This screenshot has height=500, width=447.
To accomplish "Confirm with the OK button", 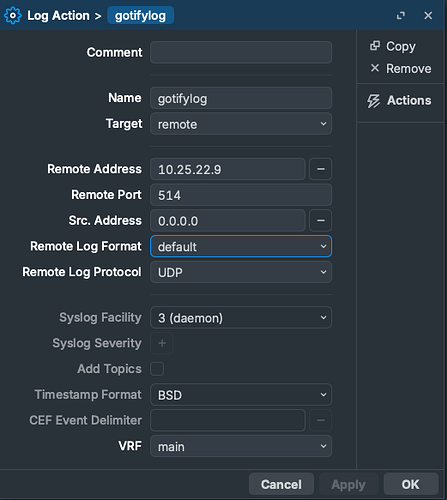I will tap(411, 484).
